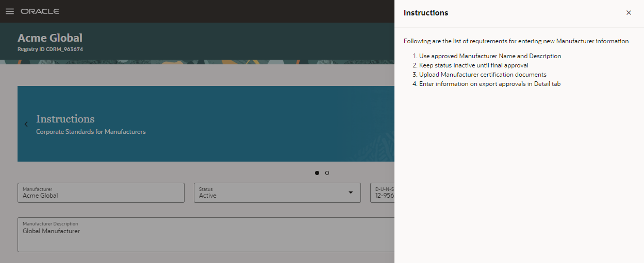Click the Manufacturer Description text area

(206, 235)
